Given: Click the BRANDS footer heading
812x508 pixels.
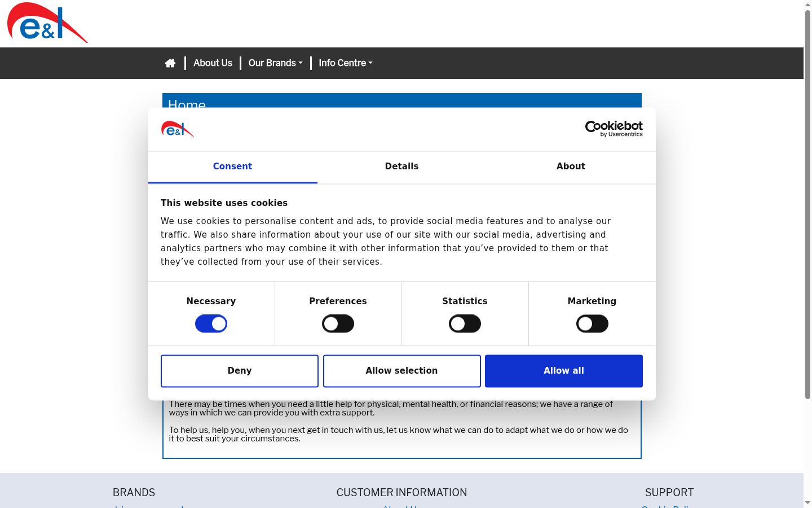Looking at the screenshot, I should click(x=134, y=492).
